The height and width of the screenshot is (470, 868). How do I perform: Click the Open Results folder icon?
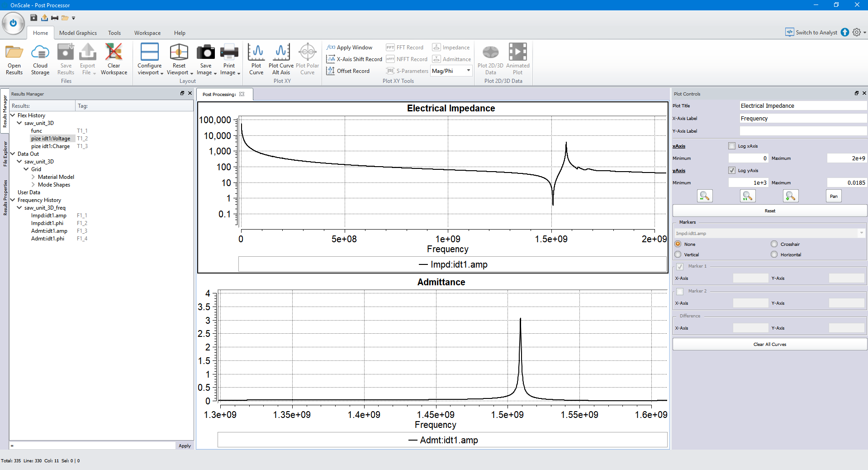tap(14, 53)
